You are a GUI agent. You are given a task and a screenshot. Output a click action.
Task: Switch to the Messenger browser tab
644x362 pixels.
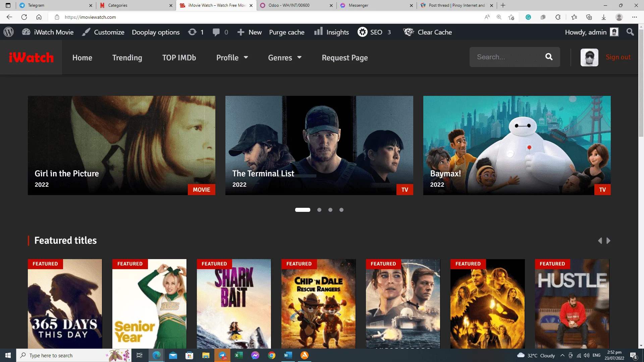point(376,5)
